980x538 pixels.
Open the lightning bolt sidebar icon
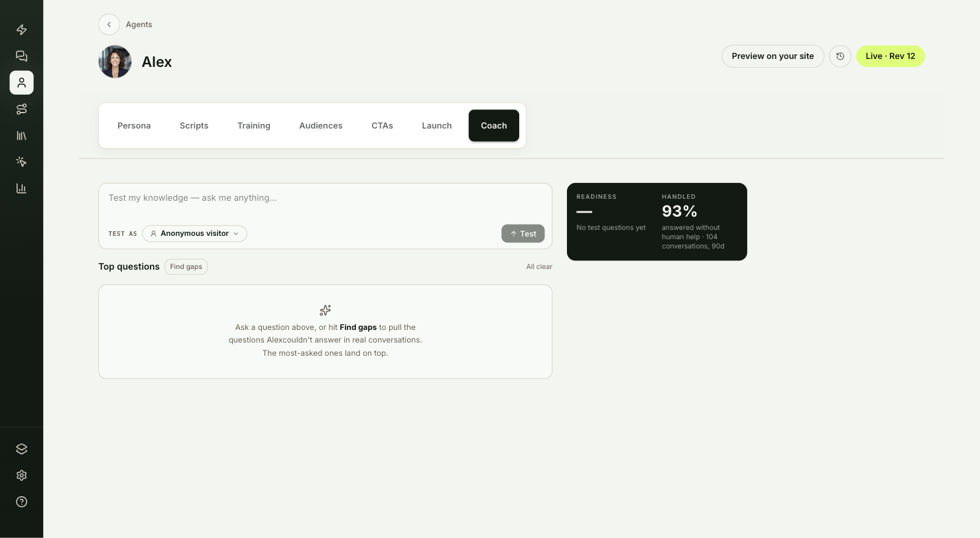tap(21, 30)
